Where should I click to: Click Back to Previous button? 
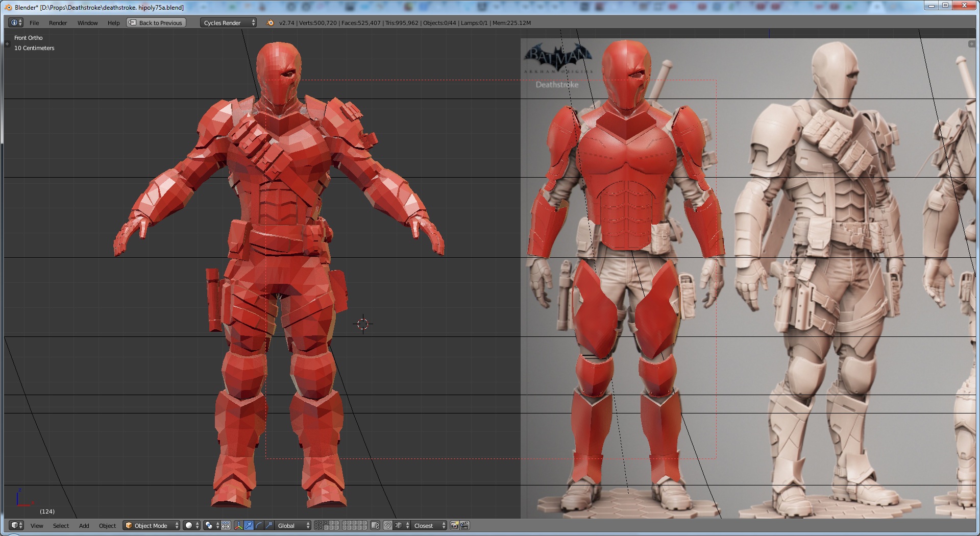click(156, 23)
